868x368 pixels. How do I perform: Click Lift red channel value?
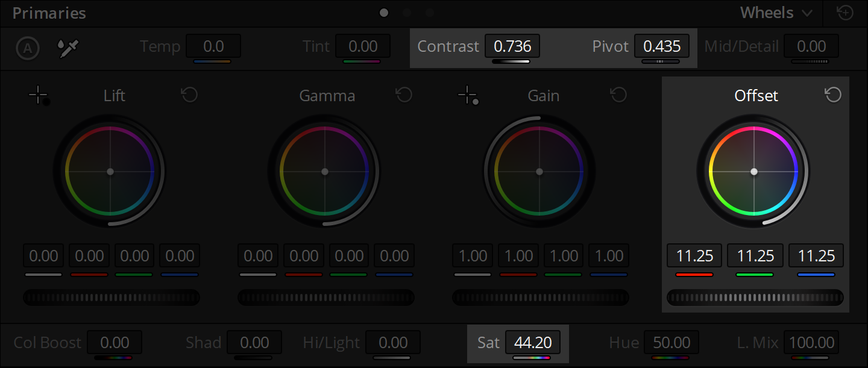pyautogui.click(x=89, y=256)
